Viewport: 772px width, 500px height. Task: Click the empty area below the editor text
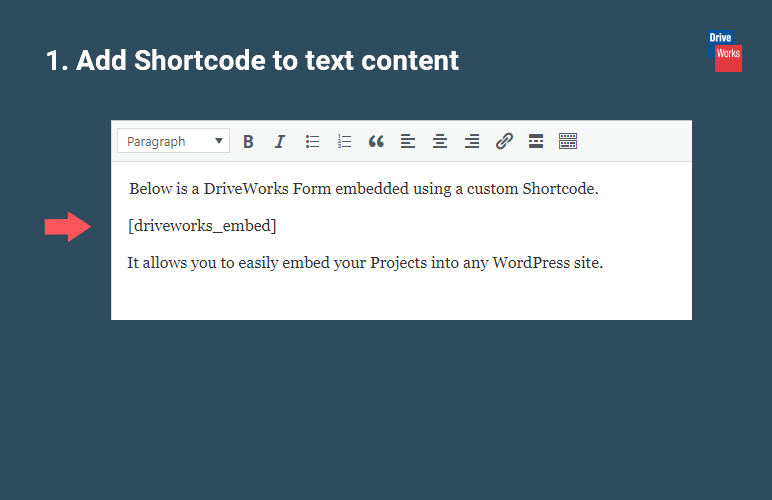coord(401,298)
